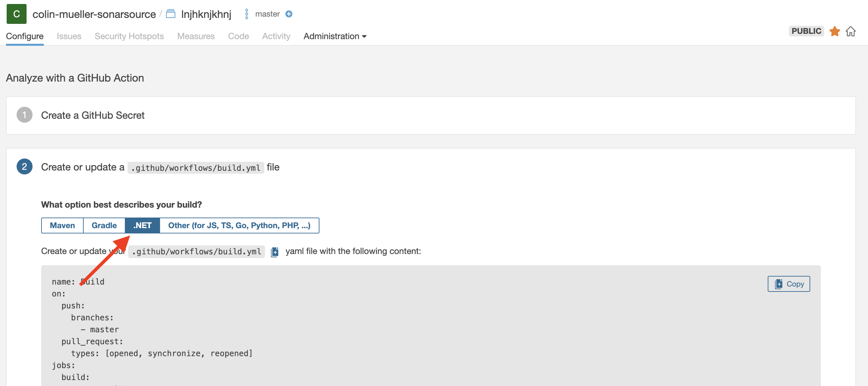Viewport: 868px width, 386px height.
Task: Click the green C organization avatar
Action: (16, 14)
